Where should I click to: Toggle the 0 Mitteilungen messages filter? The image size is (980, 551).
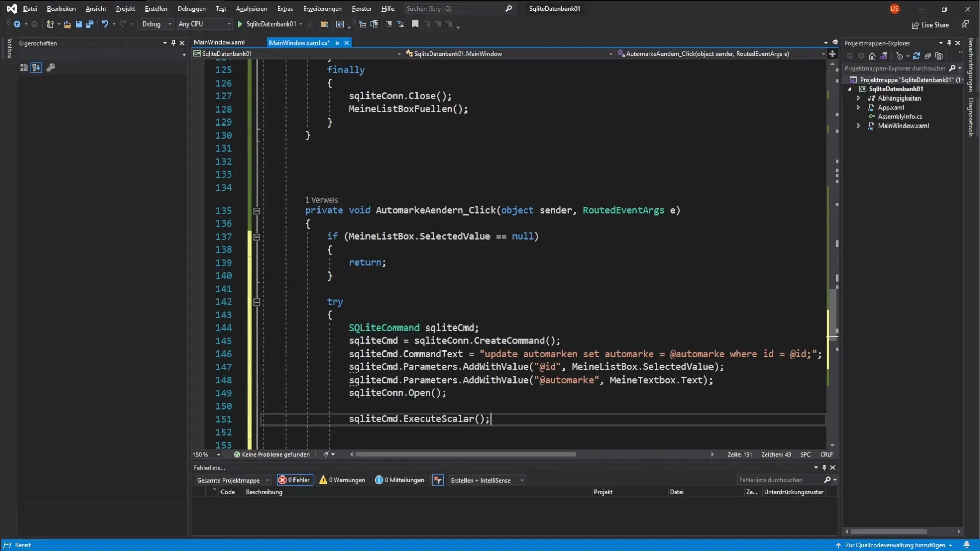tap(400, 480)
